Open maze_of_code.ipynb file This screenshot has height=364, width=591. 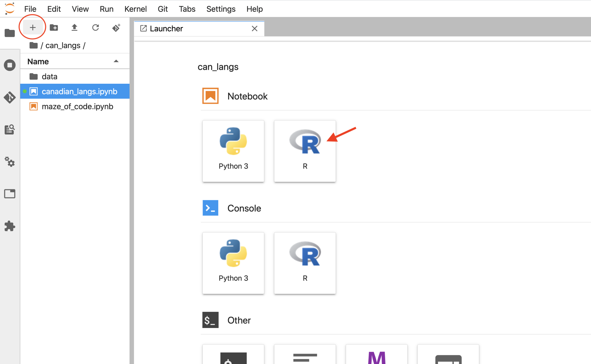(77, 106)
